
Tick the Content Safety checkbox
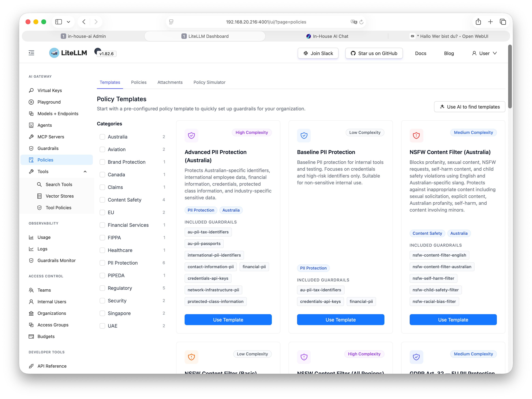click(x=102, y=200)
